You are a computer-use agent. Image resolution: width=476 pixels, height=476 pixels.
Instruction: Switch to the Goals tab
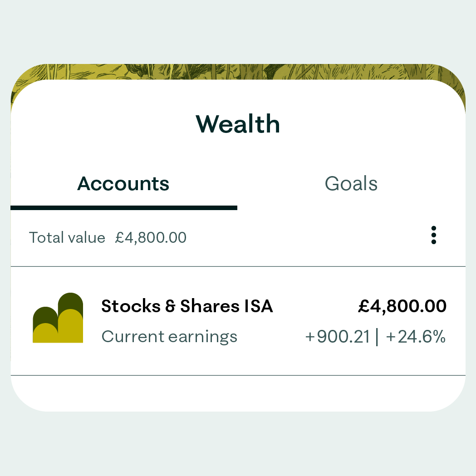[x=351, y=184]
